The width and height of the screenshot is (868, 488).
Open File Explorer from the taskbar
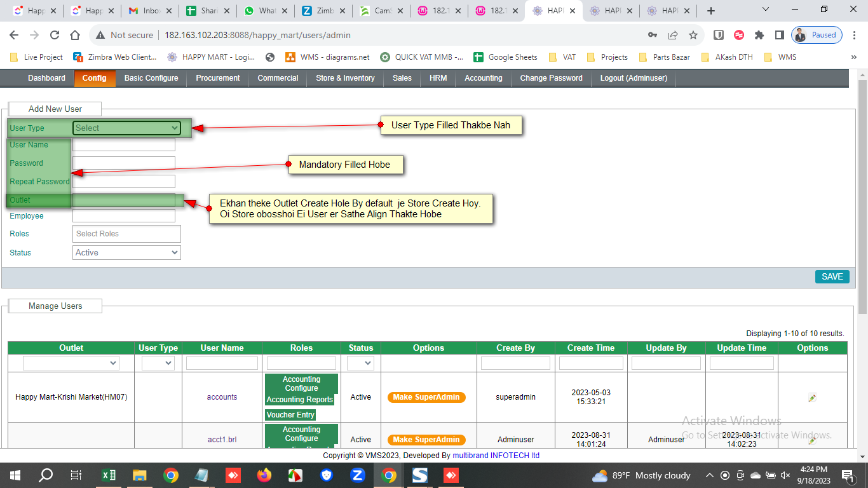(x=140, y=475)
